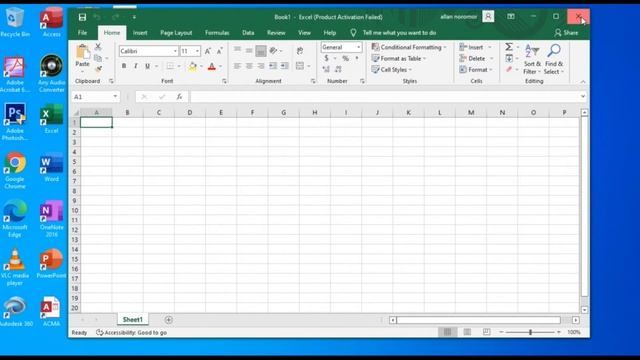Click the Copy icon in Clipboard group
Viewport: 640px width, 360px height.
(x=98, y=58)
